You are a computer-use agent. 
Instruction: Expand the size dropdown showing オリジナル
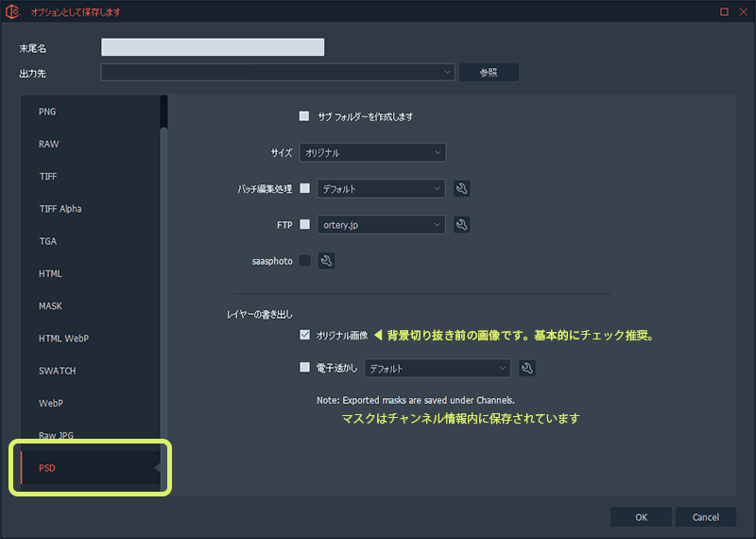tap(372, 152)
